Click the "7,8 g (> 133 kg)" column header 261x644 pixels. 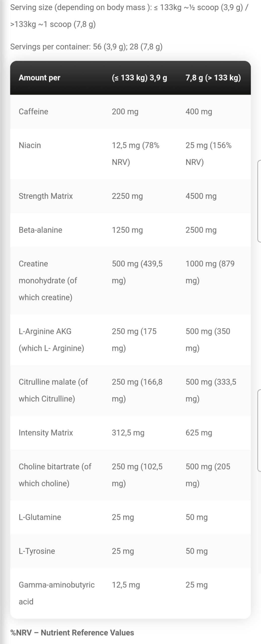(213, 78)
